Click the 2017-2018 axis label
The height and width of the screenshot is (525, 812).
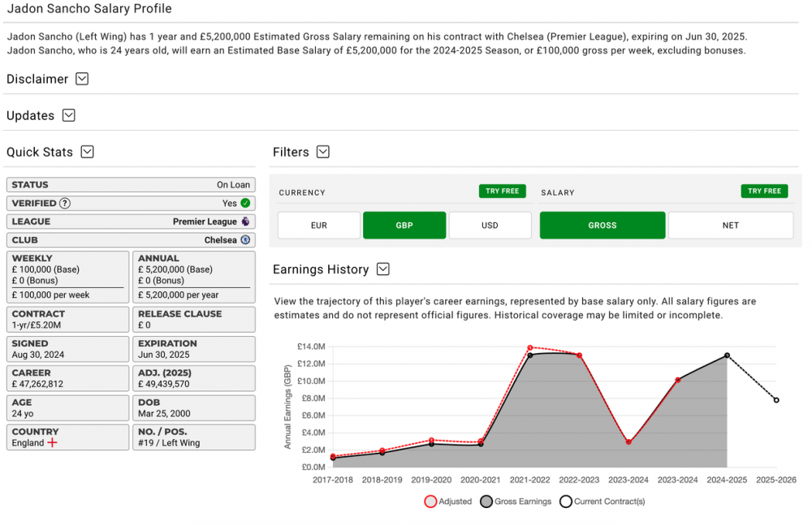tap(333, 480)
